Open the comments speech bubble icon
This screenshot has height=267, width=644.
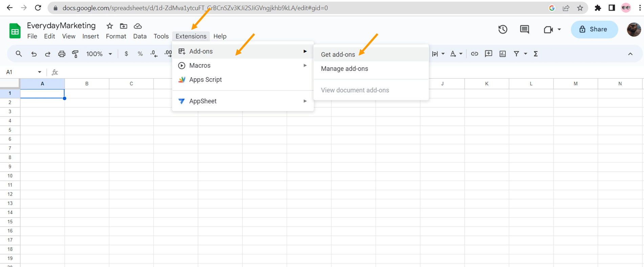coord(524,29)
